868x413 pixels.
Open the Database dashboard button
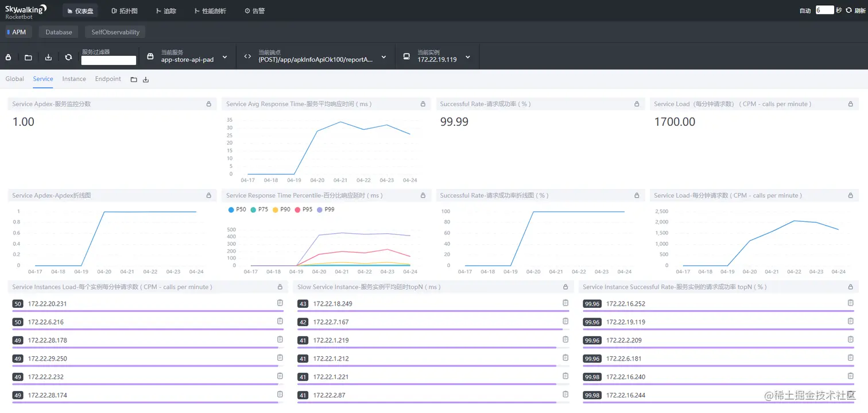pos(59,32)
